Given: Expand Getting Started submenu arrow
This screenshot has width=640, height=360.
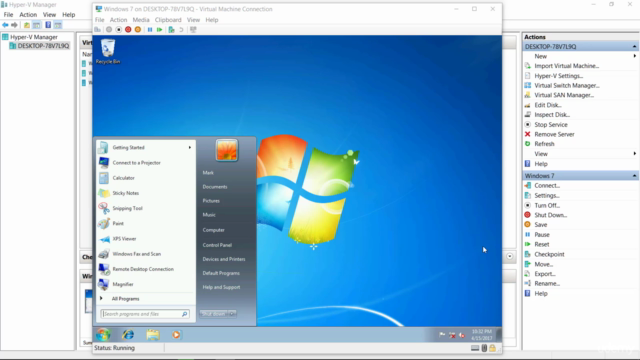Looking at the screenshot, I should [190, 147].
